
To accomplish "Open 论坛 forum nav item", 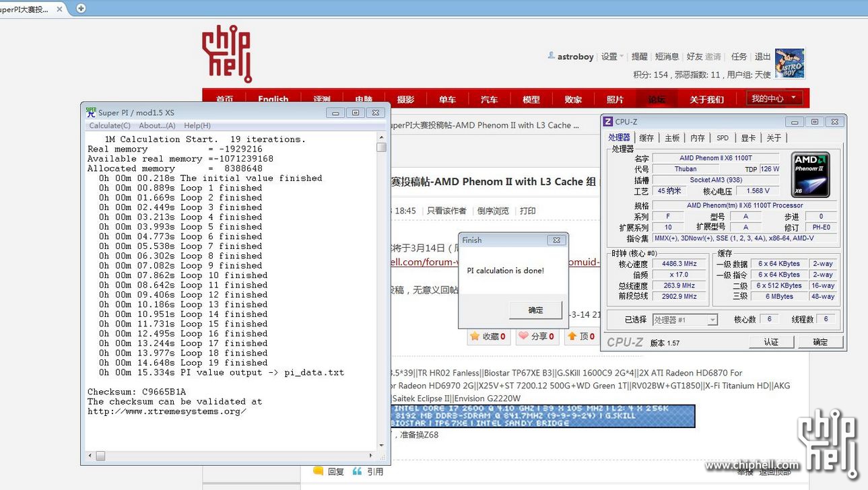I will tap(657, 100).
